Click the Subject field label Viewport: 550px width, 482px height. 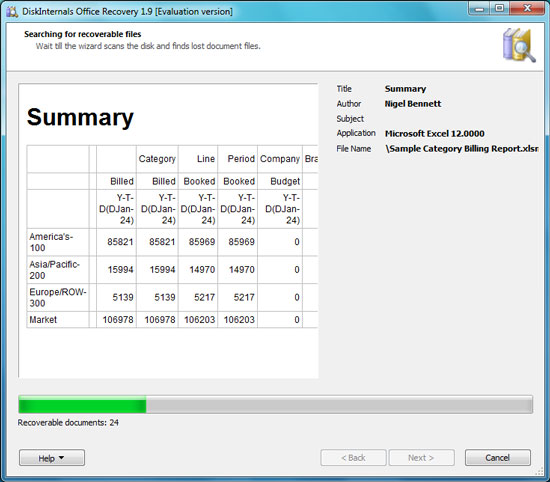tap(350, 119)
